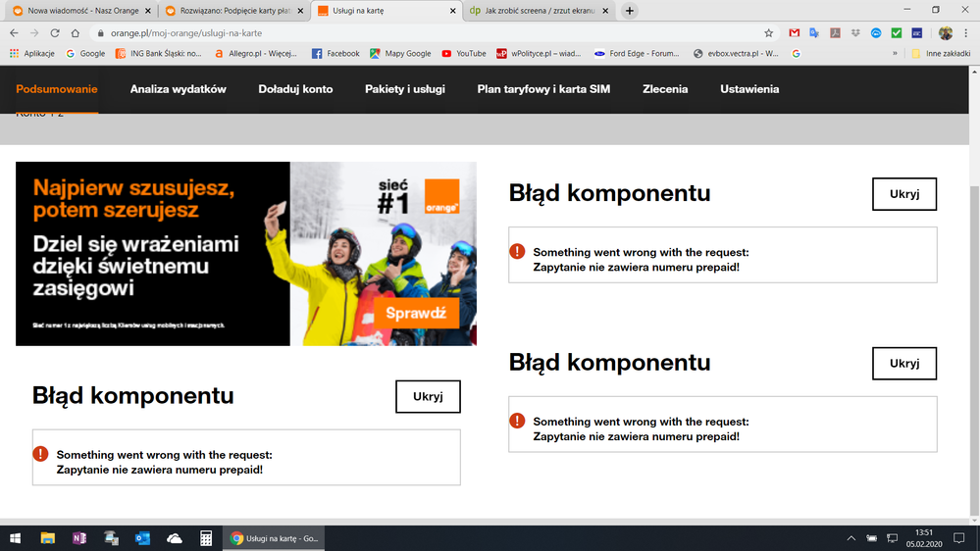Launch File Explorer from the taskbar
Viewport: 980px width, 551px height.
(47, 538)
